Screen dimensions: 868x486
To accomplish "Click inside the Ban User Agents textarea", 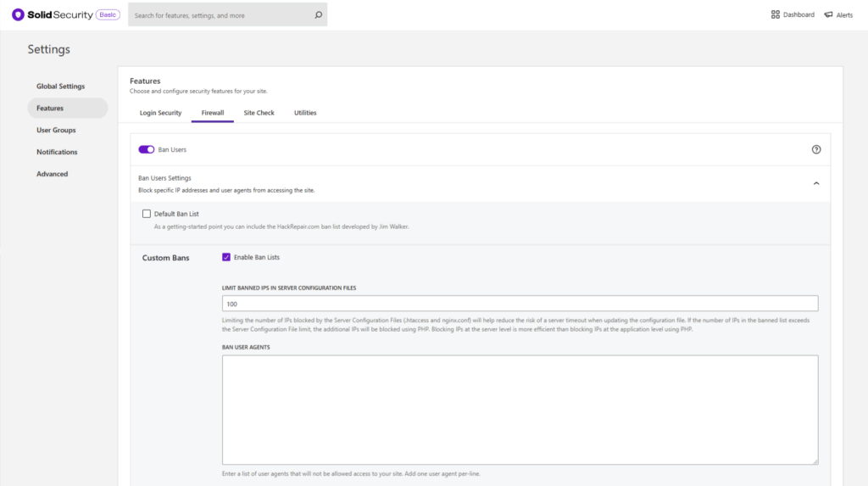I will (x=520, y=409).
